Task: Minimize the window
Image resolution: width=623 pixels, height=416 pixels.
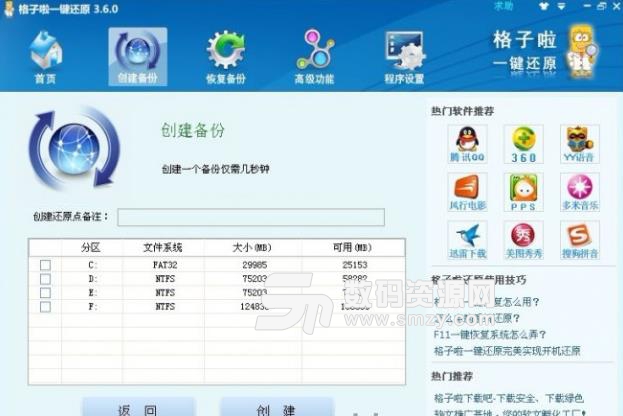Action: (587, 6)
